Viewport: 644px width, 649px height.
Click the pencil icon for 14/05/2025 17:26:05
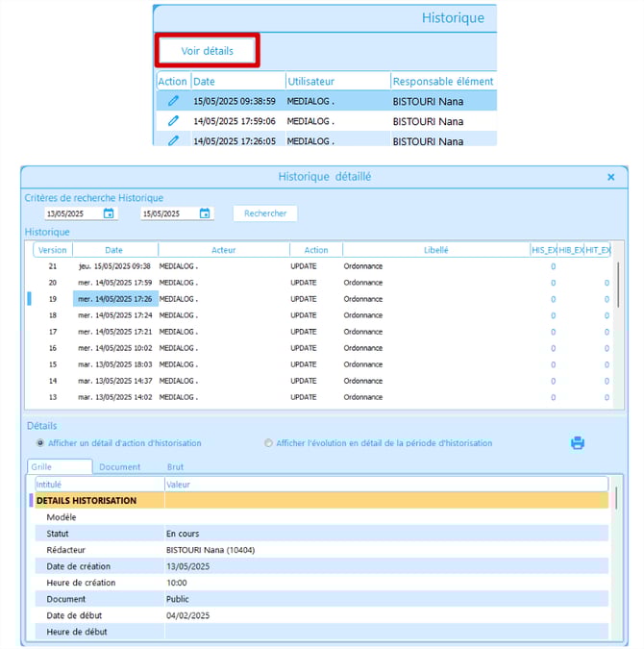coord(173,140)
